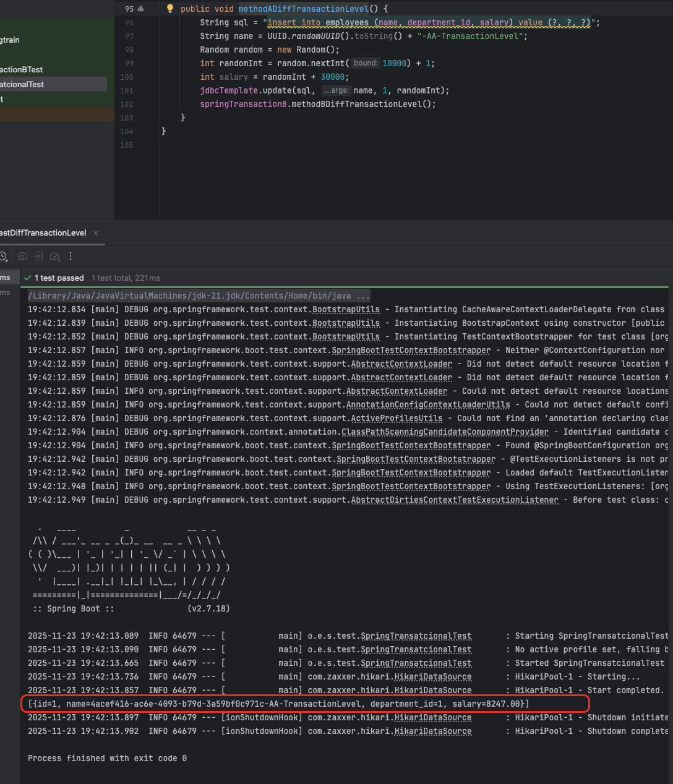Click the 'bound:' parameter hint
673x784 pixels.
(x=366, y=63)
